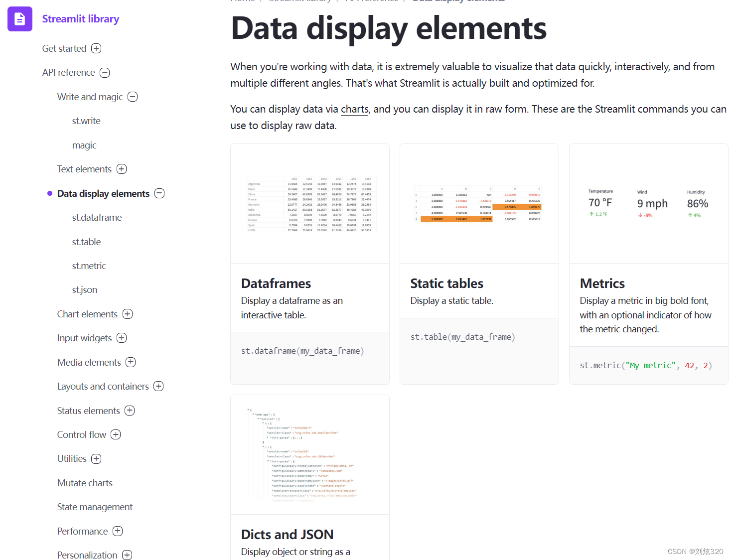The height and width of the screenshot is (560, 731).
Task: Expand the Get started section plus icon
Action: point(97,48)
